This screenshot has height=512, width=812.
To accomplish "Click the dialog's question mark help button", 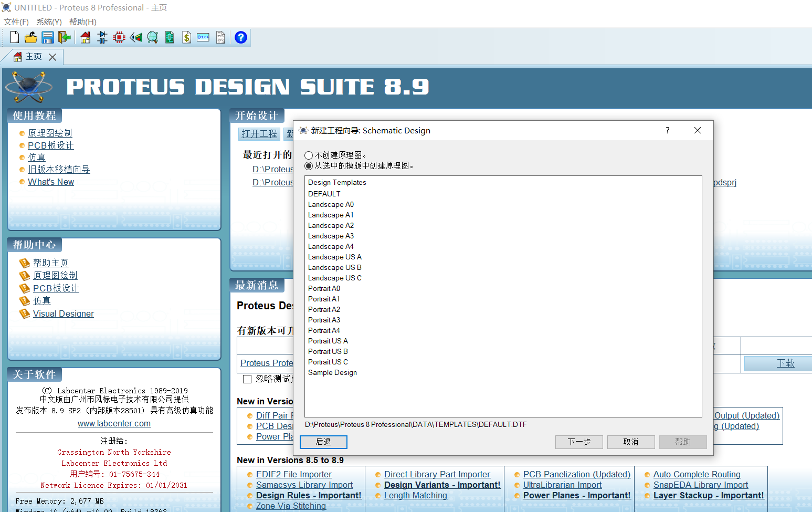I will [x=668, y=130].
